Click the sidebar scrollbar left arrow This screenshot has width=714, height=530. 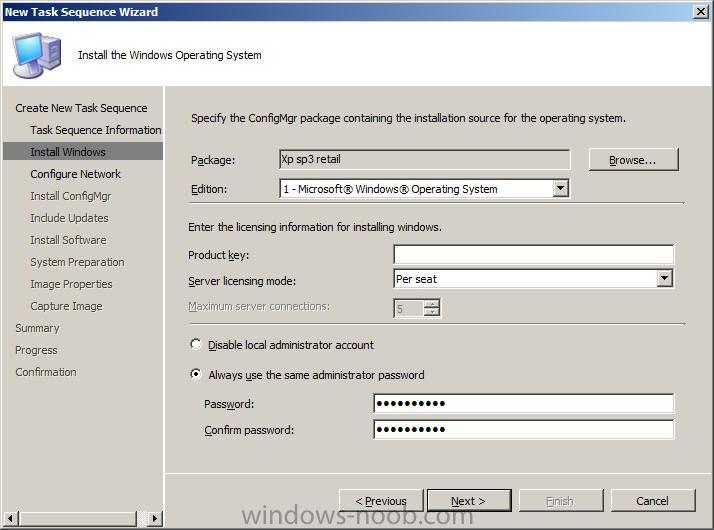(x=10, y=518)
